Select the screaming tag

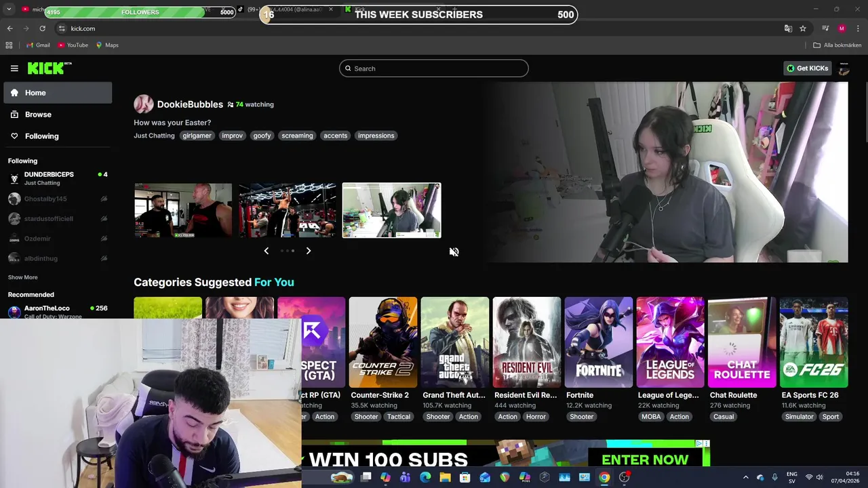pyautogui.click(x=297, y=136)
